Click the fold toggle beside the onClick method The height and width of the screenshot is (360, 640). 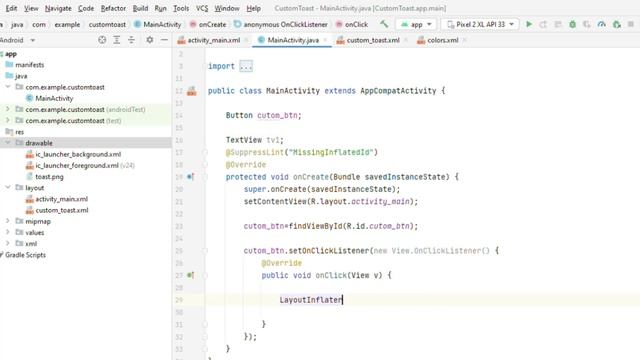click(205, 275)
